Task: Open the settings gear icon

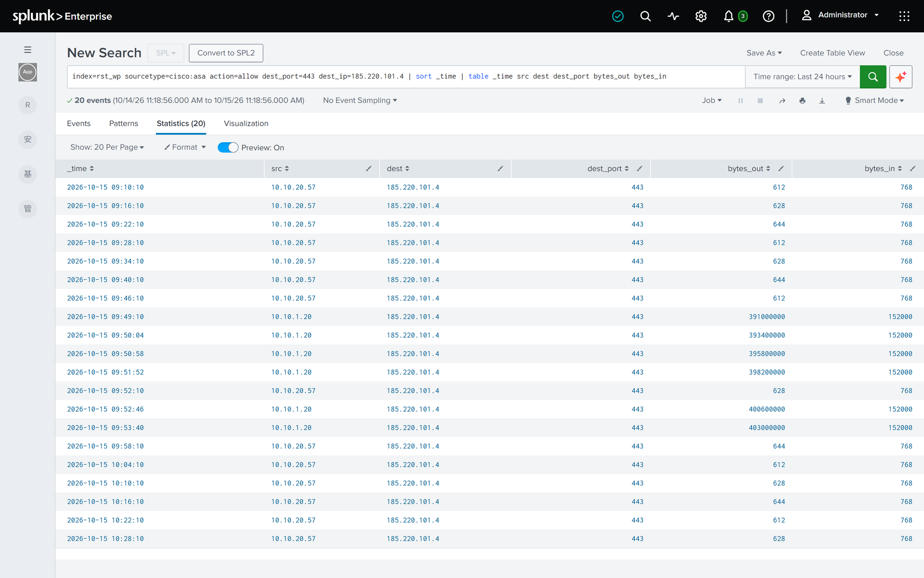Action: (x=701, y=16)
